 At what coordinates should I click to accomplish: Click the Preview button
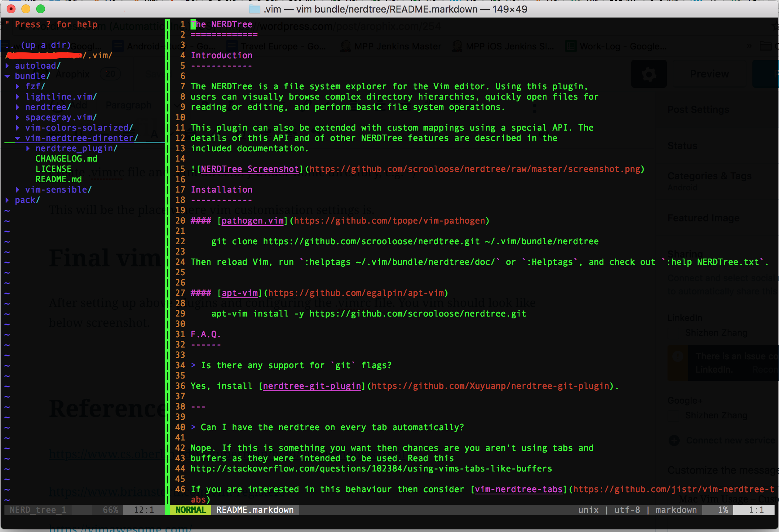[709, 74]
